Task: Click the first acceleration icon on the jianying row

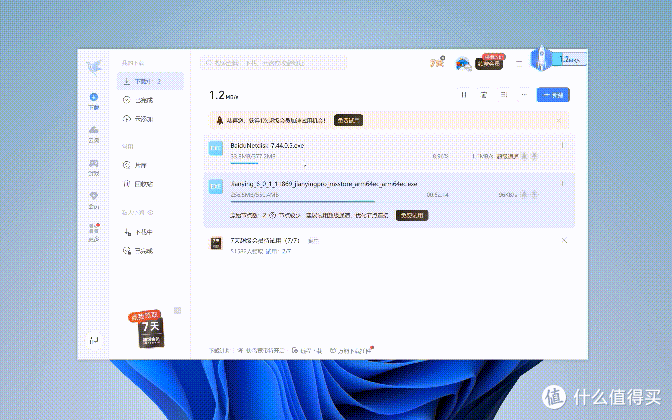Action: [x=524, y=195]
